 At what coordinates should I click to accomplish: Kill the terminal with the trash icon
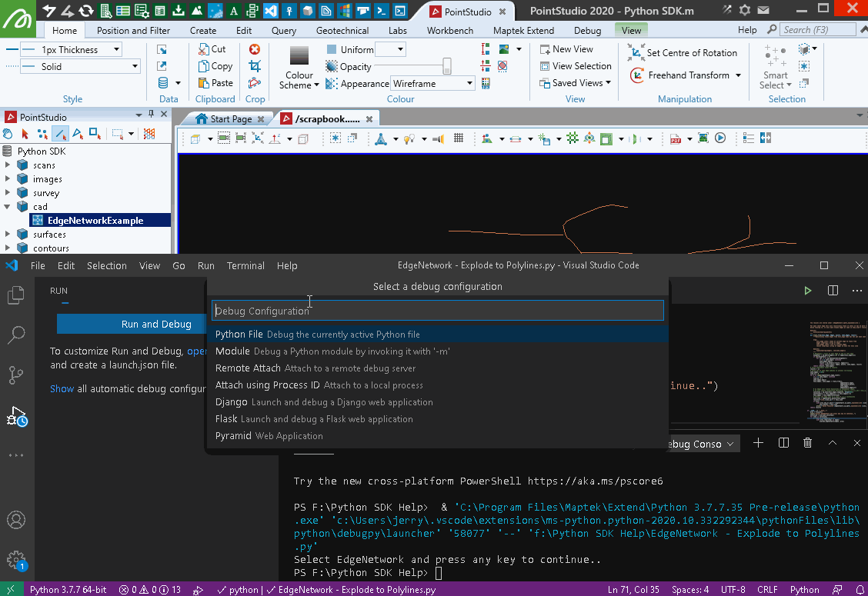click(x=808, y=443)
